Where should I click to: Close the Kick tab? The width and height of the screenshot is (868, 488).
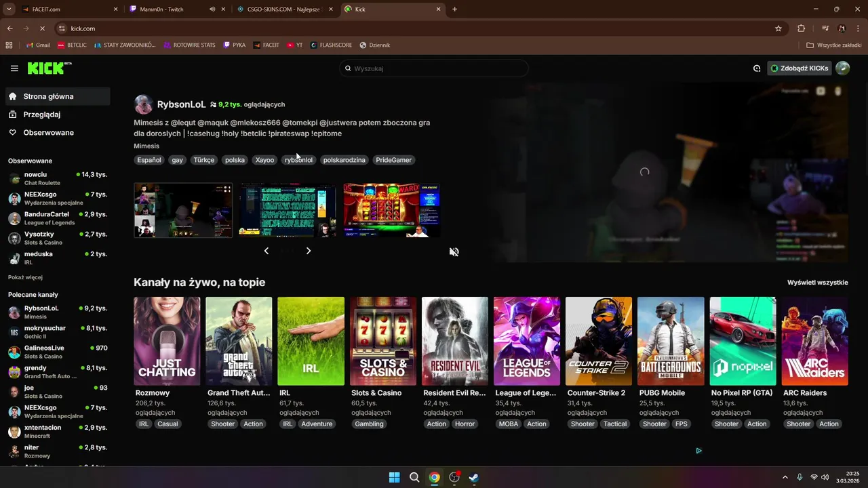(x=439, y=9)
